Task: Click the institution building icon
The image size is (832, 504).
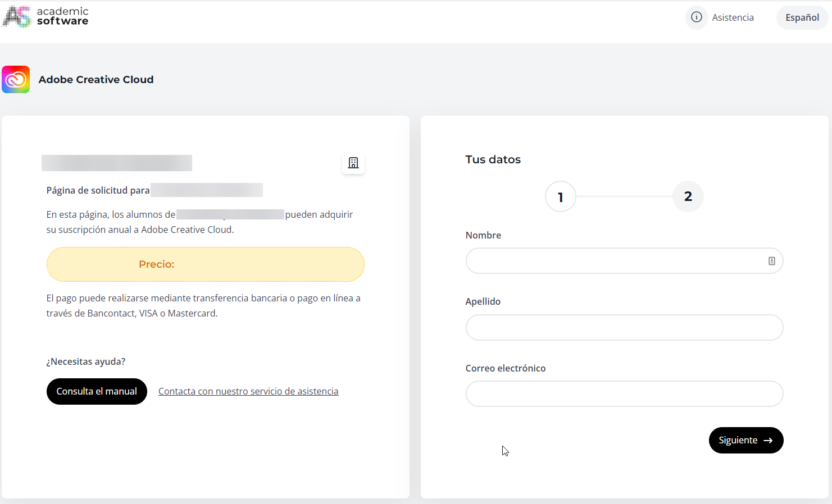Action: pos(353,163)
